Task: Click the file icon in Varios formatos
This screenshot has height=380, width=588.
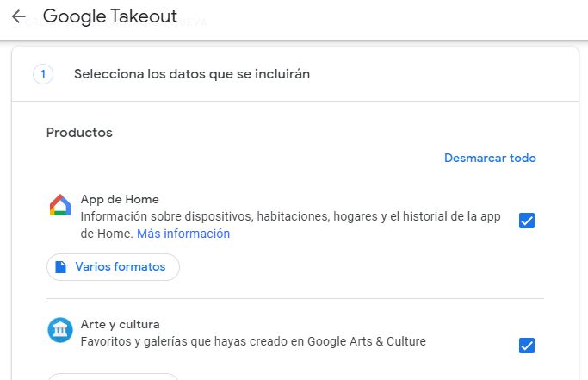Action: [61, 267]
